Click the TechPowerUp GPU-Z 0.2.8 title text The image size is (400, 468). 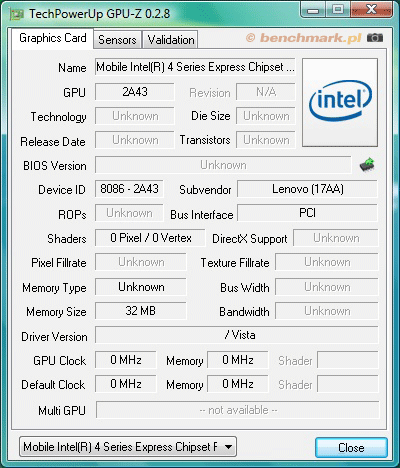tap(99, 14)
